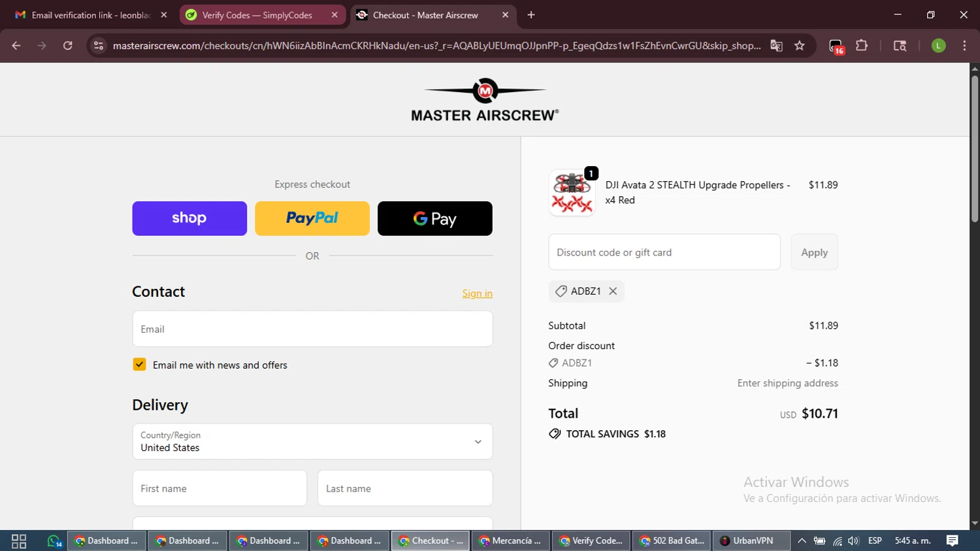Image resolution: width=980 pixels, height=551 pixels.
Task: Click the Master Airscrew logo
Action: [485, 100]
